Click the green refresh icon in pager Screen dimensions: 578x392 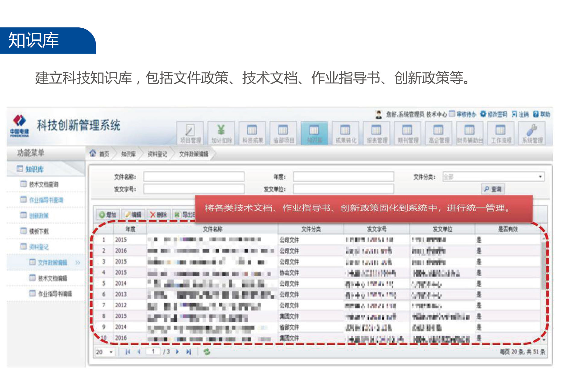(x=207, y=352)
